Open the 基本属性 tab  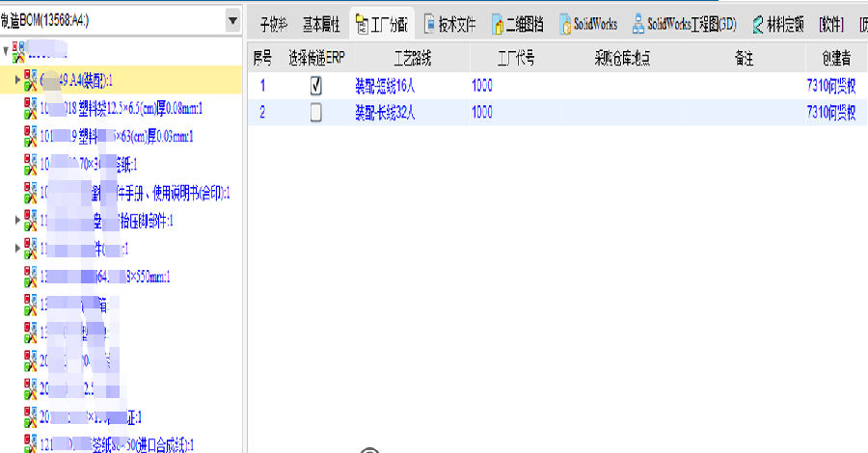click(321, 24)
